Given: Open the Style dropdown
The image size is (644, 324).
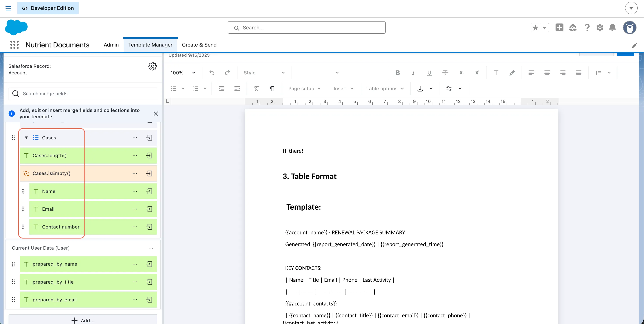Looking at the screenshot, I should (264, 73).
